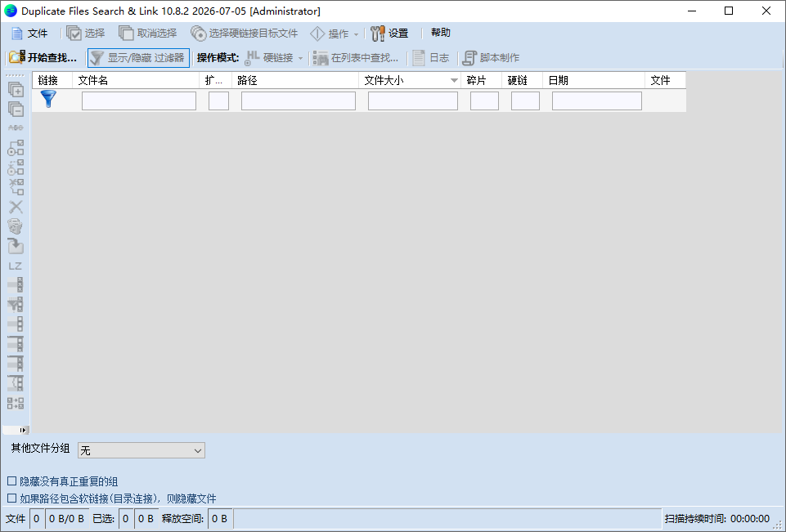Click the dashed-arrow link selection tree icon
Image resolution: width=786 pixels, height=532 pixels.
[x=16, y=168]
